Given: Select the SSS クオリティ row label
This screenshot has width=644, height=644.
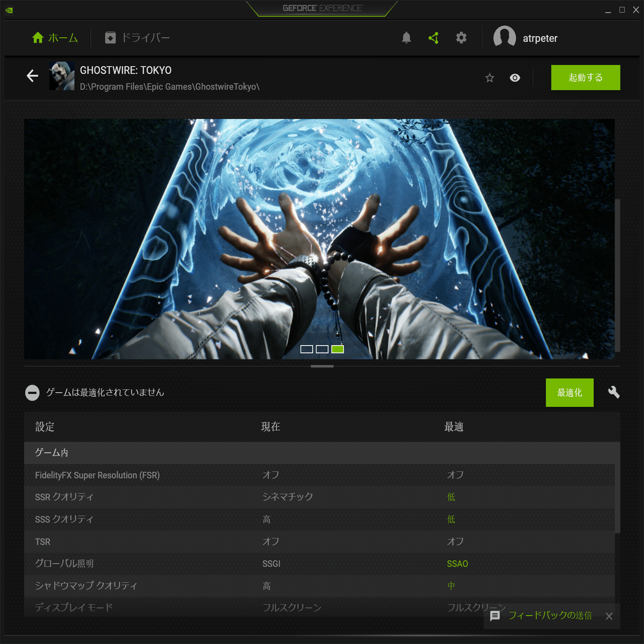Looking at the screenshot, I should tap(64, 519).
